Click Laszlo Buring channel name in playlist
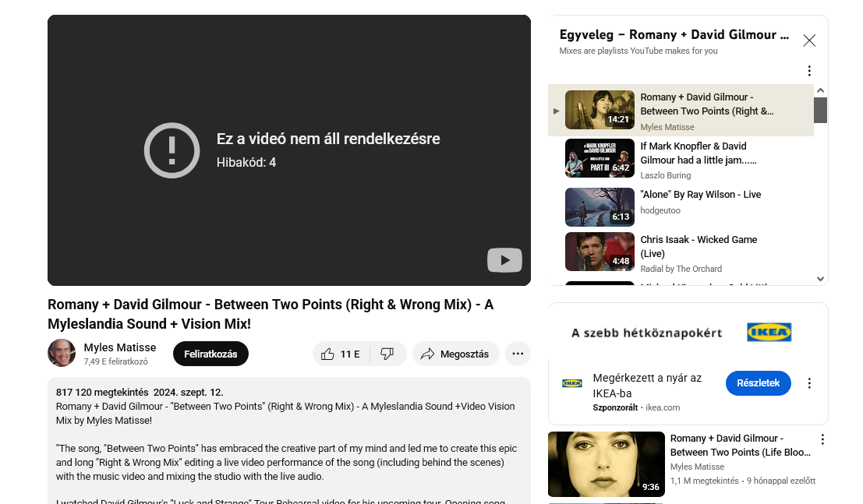 [666, 175]
